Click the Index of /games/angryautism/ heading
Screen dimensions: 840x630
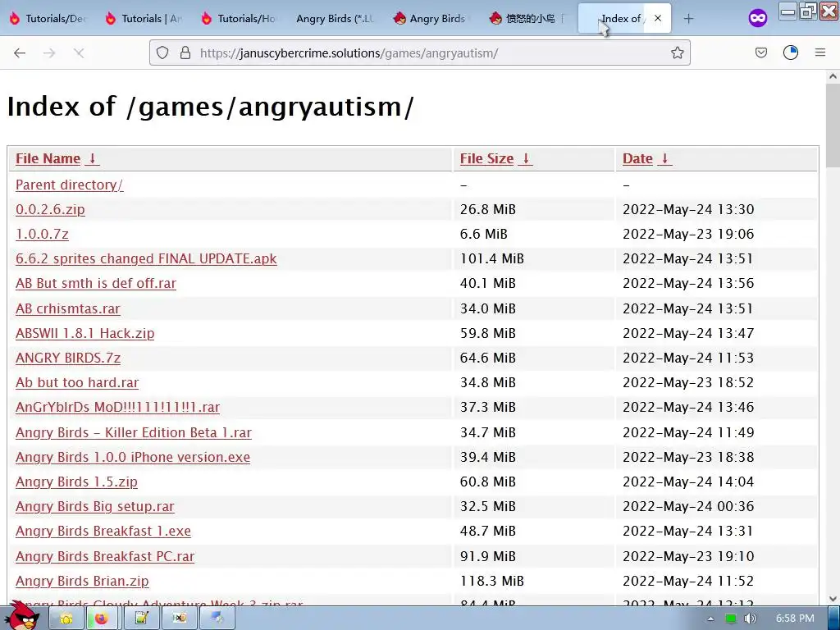pos(210,107)
